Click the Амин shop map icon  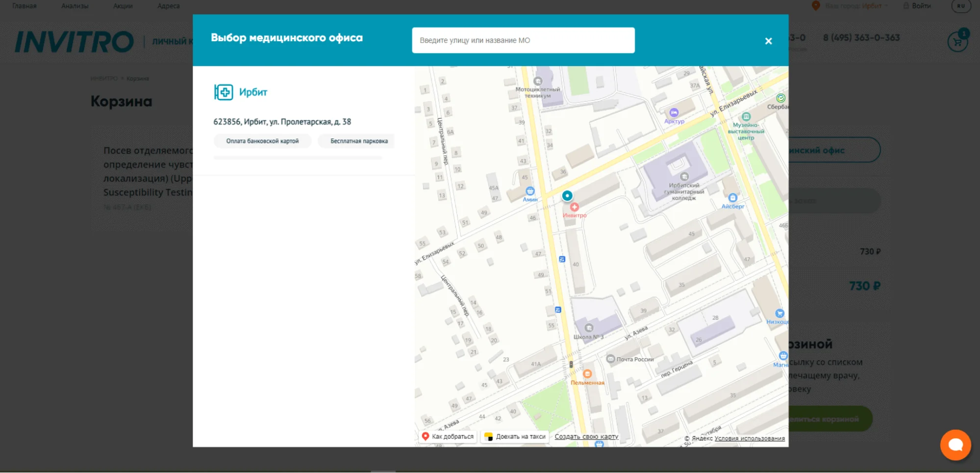(x=530, y=191)
